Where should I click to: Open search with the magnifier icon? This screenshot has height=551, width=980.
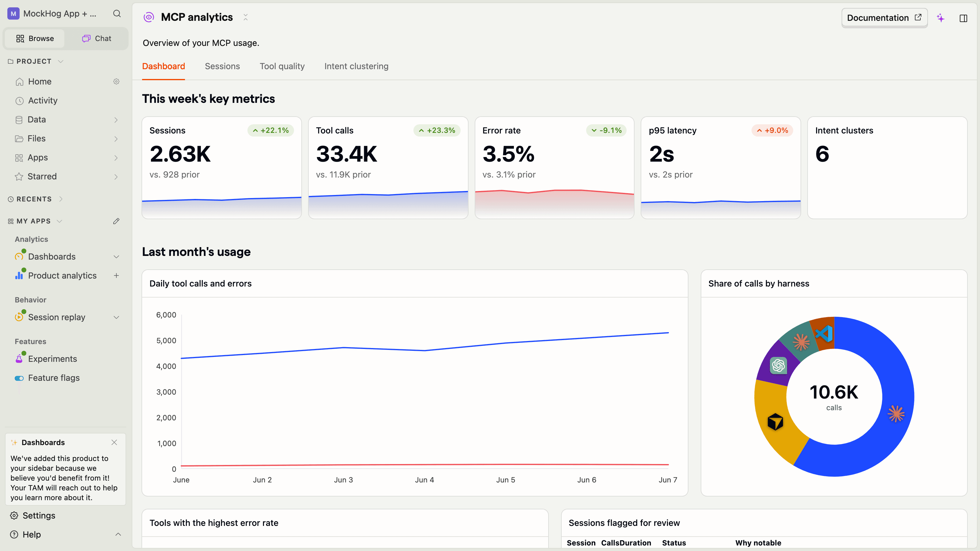[117, 14]
